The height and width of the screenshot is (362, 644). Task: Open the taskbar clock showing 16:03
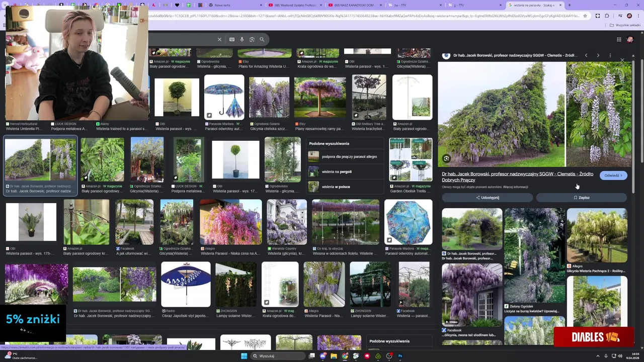pos(634,356)
